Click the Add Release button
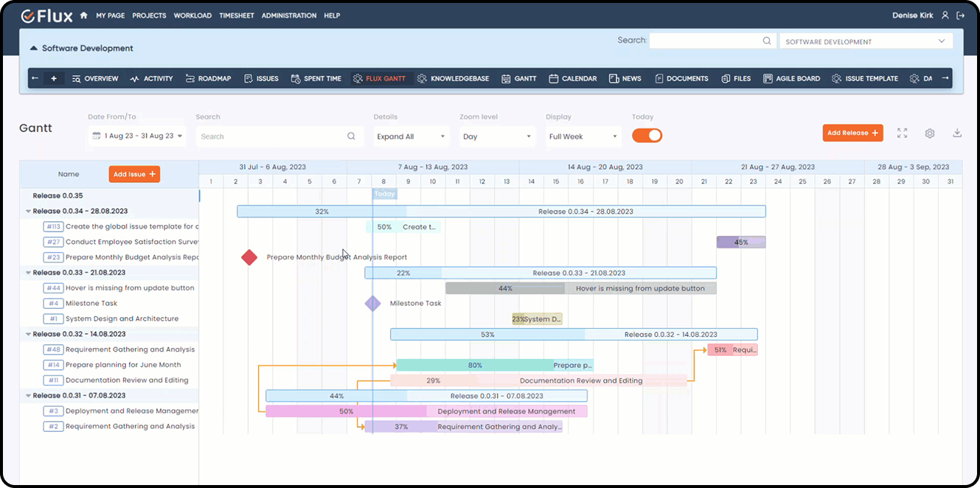The width and height of the screenshot is (980, 488). click(x=852, y=133)
